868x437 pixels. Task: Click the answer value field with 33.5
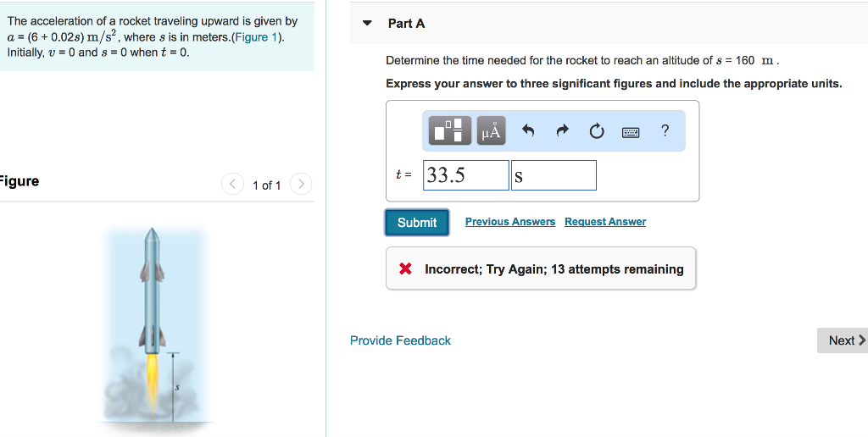click(465, 175)
